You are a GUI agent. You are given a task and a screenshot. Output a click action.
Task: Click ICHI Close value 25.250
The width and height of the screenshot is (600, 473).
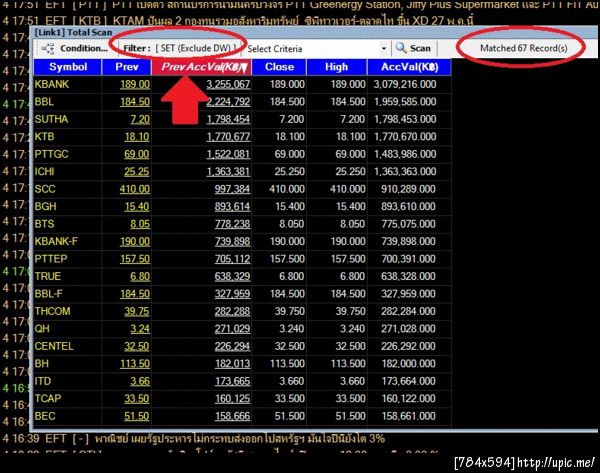[x=290, y=171]
